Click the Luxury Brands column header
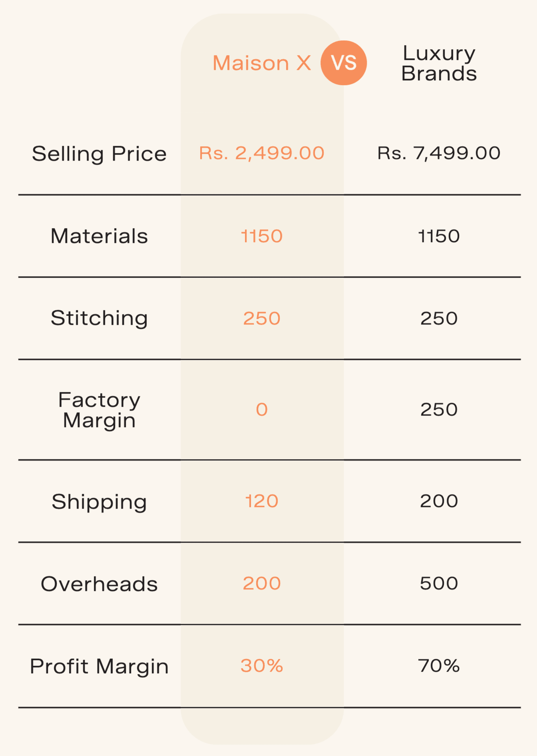 pyautogui.click(x=439, y=64)
